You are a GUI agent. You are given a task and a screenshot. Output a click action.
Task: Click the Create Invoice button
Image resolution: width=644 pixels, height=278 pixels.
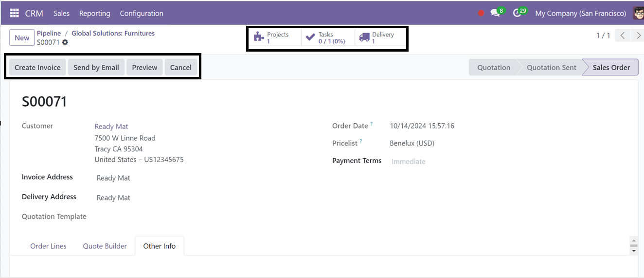(37, 67)
